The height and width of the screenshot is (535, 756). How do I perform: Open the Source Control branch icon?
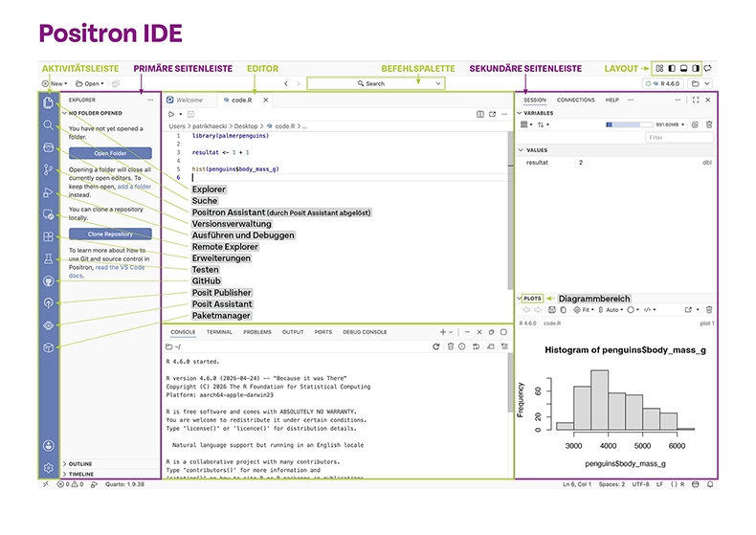(x=48, y=169)
